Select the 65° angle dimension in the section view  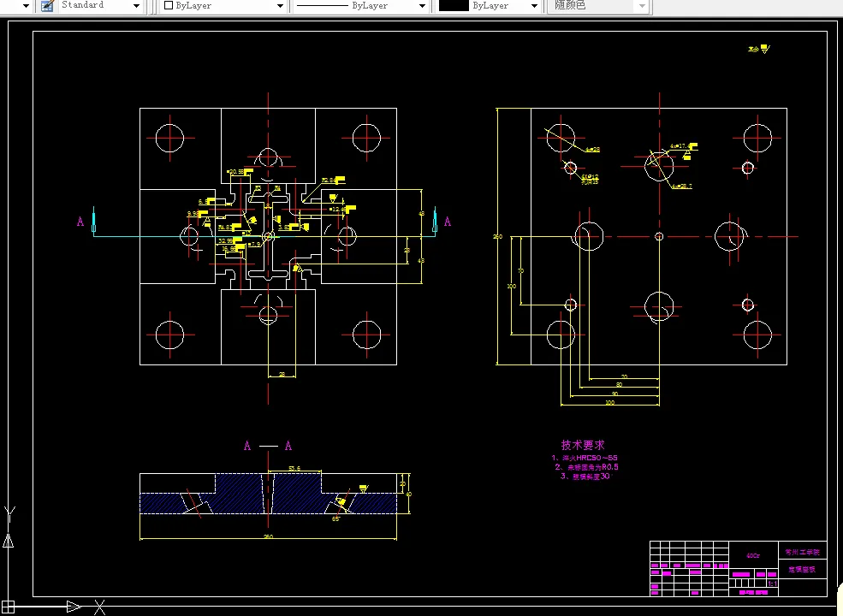pyautogui.click(x=336, y=519)
